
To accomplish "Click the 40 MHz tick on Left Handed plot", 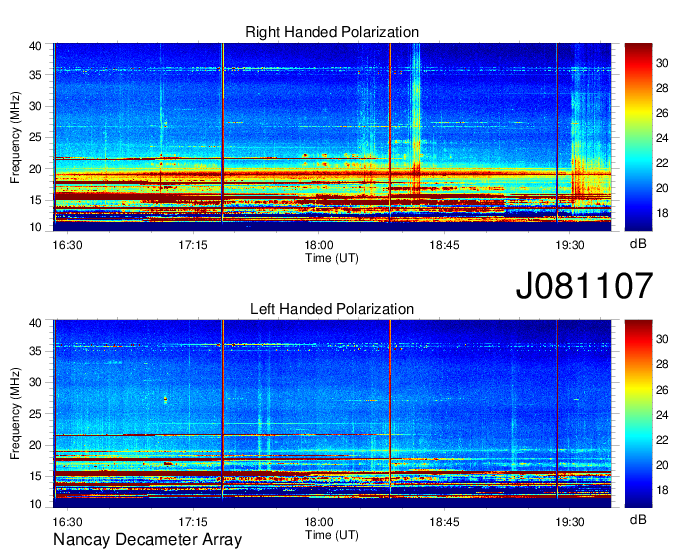I will tap(36, 323).
